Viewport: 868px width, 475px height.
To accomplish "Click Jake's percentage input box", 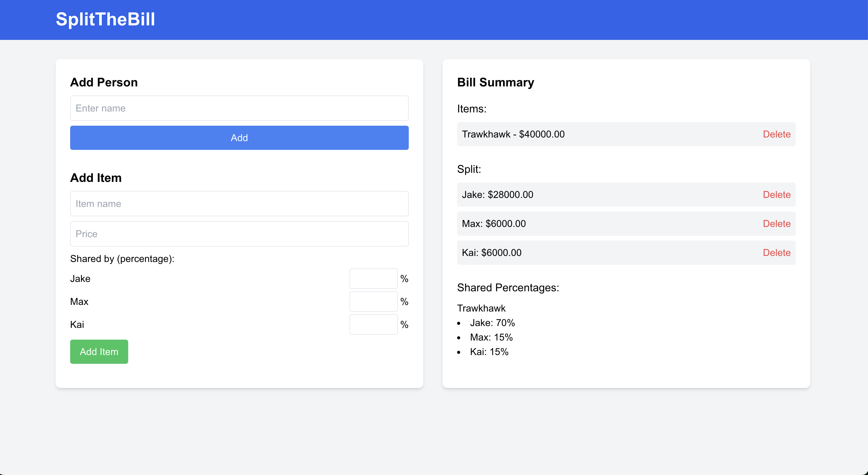I will pos(373,279).
